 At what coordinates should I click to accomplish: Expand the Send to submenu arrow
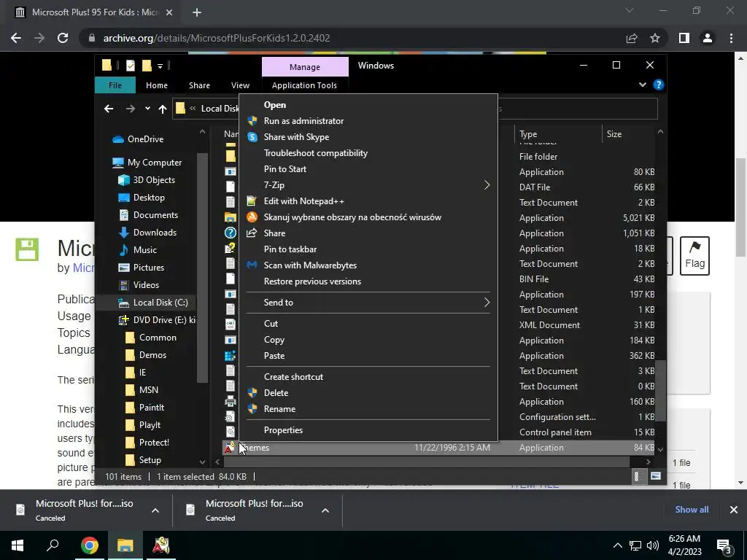point(487,303)
